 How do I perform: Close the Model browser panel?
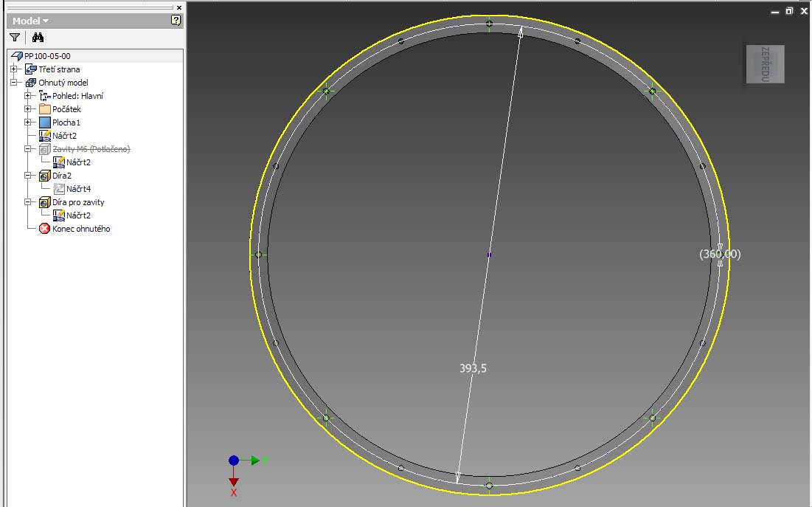pyautogui.click(x=178, y=7)
